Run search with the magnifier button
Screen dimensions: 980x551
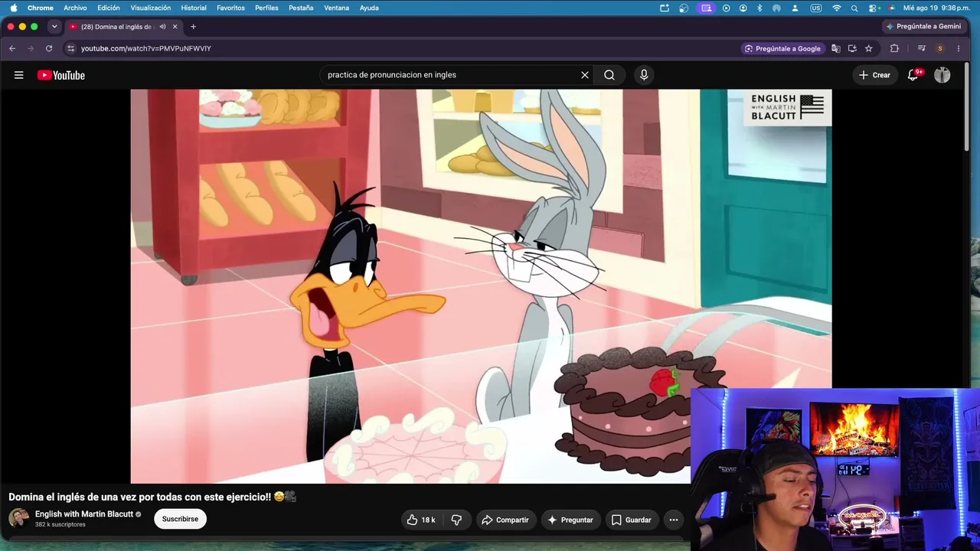(x=609, y=75)
